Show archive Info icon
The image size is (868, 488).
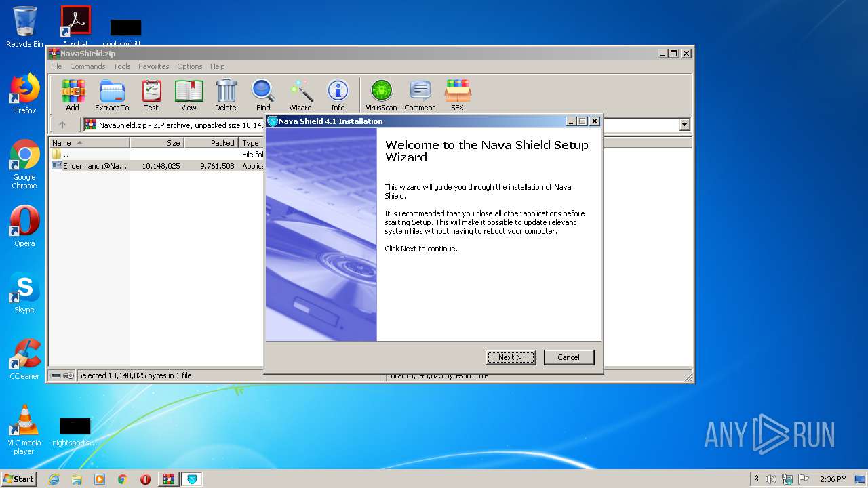pyautogui.click(x=338, y=95)
